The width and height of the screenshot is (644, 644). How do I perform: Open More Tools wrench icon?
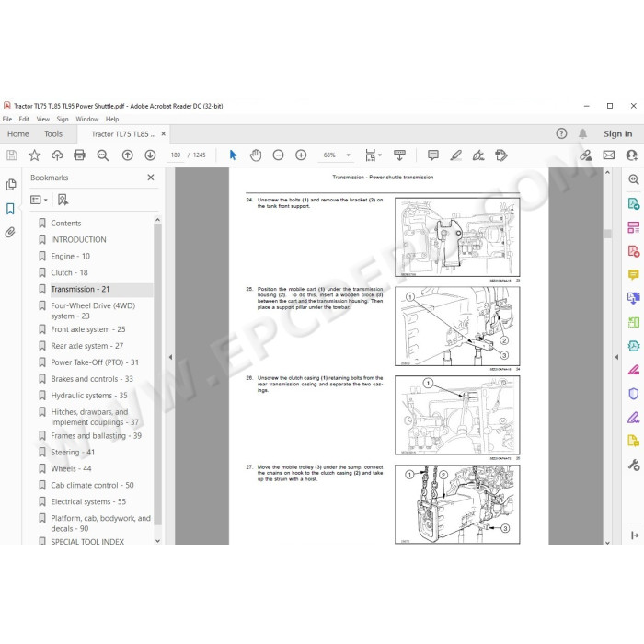[x=634, y=465]
